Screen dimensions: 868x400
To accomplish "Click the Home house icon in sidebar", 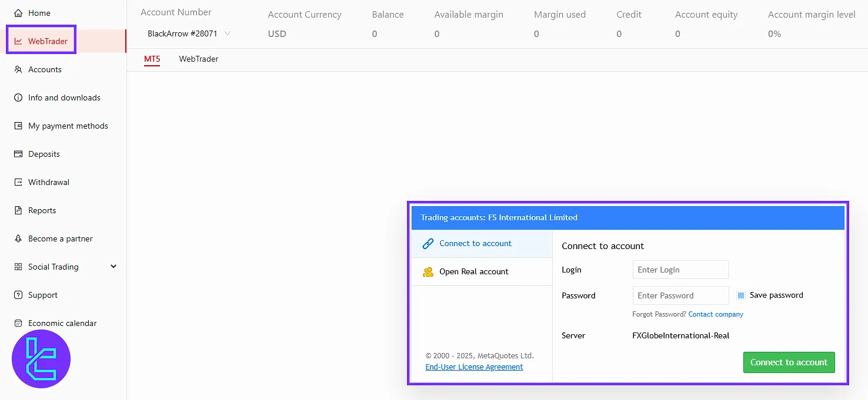I will (x=18, y=13).
